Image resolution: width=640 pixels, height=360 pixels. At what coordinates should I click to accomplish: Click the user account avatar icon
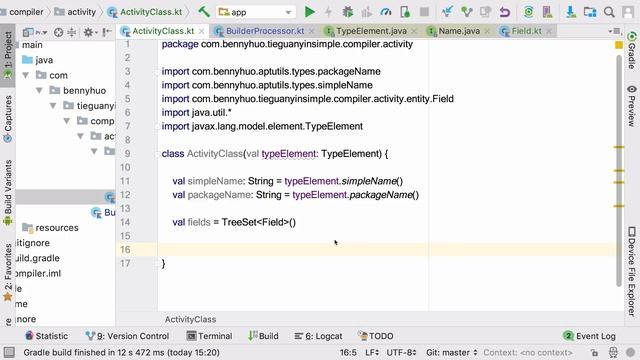[629, 12]
